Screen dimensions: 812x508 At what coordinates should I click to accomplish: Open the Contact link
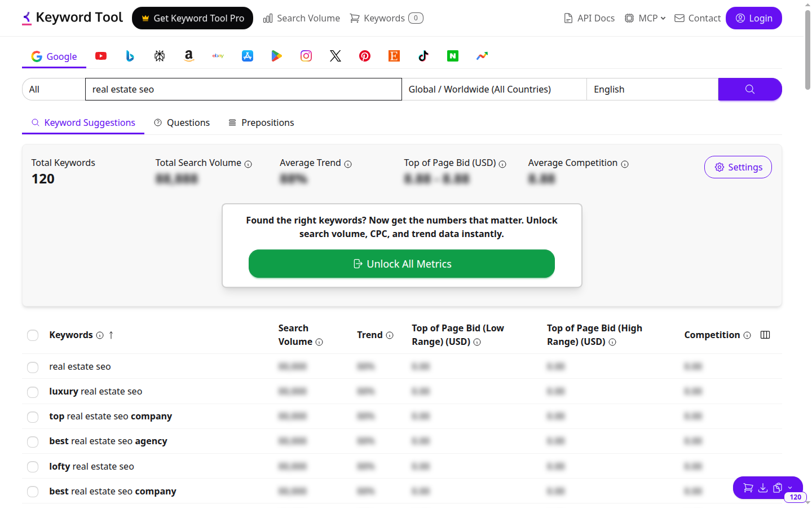698,18
